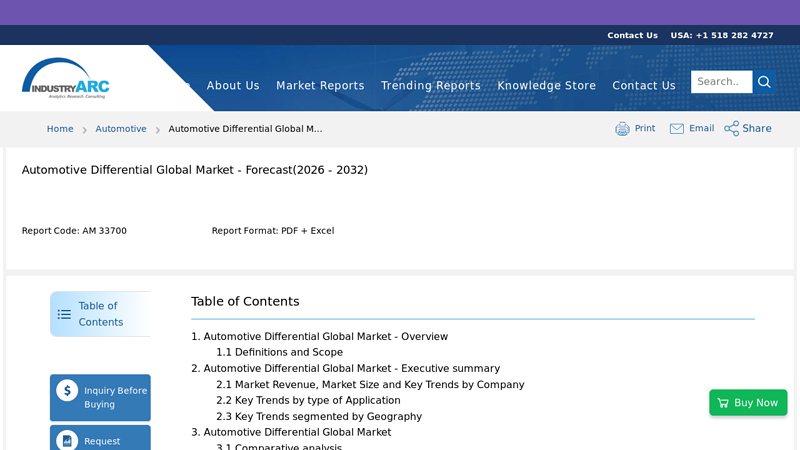
Task: Click '2.1 Market Revenue, Market Size' line
Action: click(370, 385)
